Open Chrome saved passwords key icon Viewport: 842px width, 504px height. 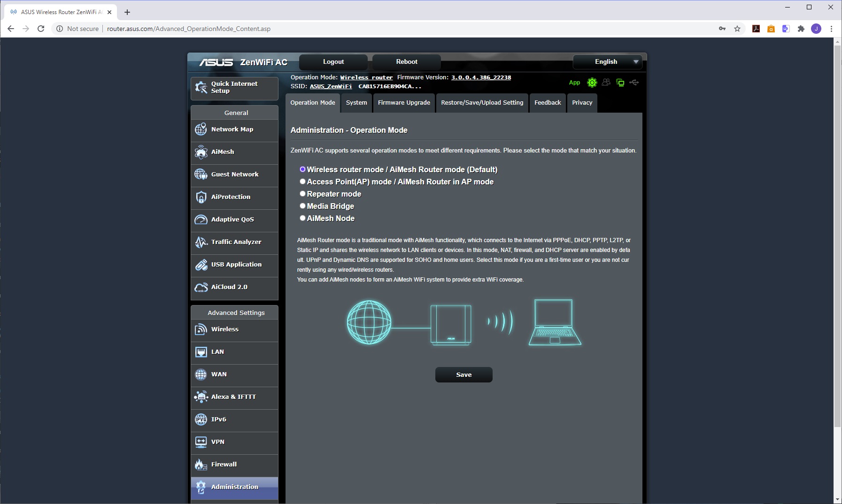pos(722,29)
